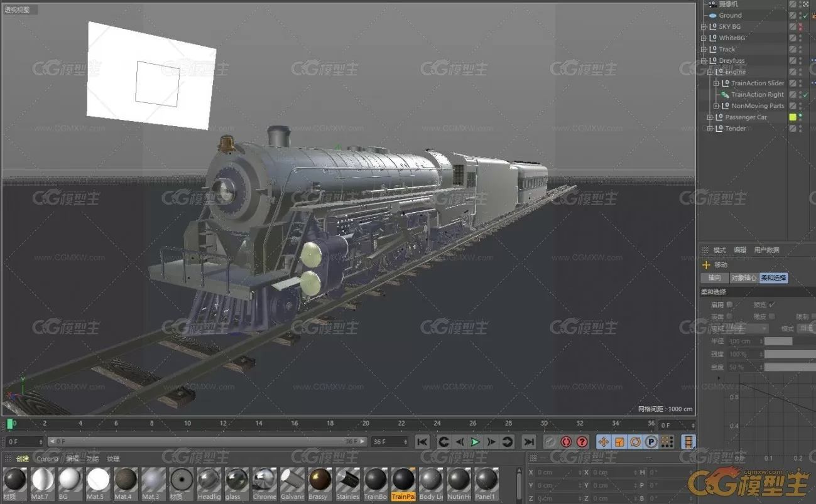The height and width of the screenshot is (504, 816).
Task: Go to start of animation
Action: click(422, 442)
